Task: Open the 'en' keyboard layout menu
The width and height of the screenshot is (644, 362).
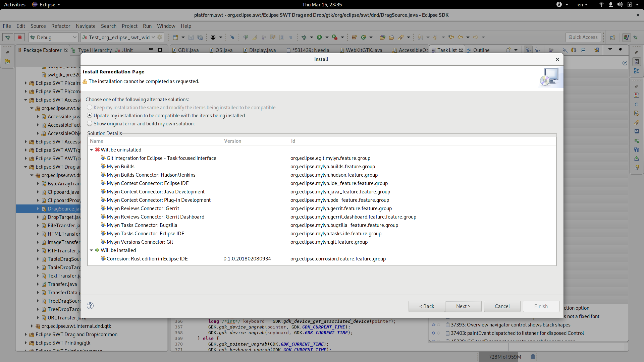Action: [x=583, y=4]
